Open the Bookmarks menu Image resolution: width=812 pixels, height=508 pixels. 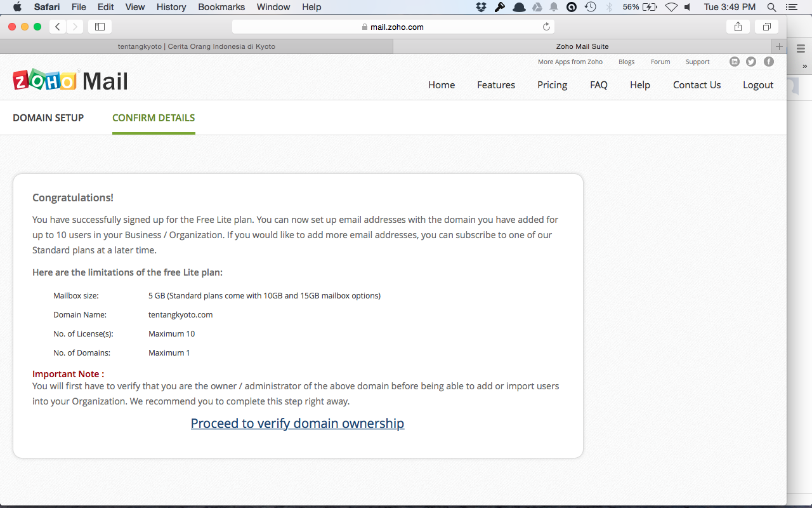pyautogui.click(x=221, y=7)
